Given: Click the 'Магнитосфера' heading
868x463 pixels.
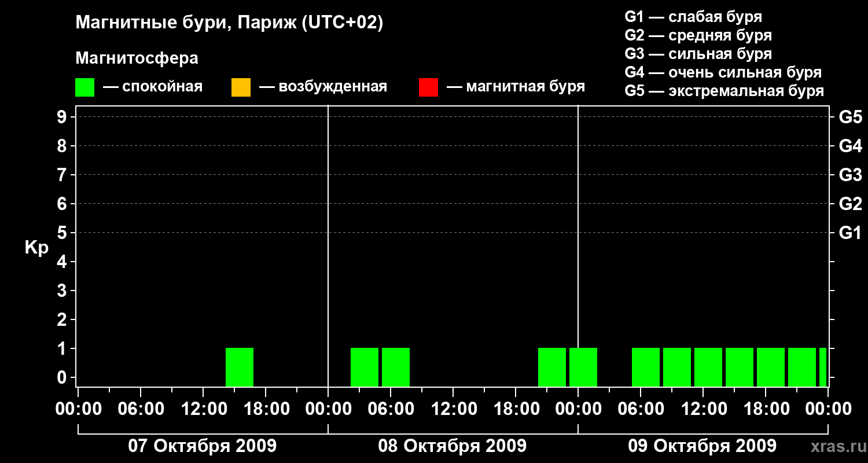Looking at the screenshot, I should tap(137, 58).
